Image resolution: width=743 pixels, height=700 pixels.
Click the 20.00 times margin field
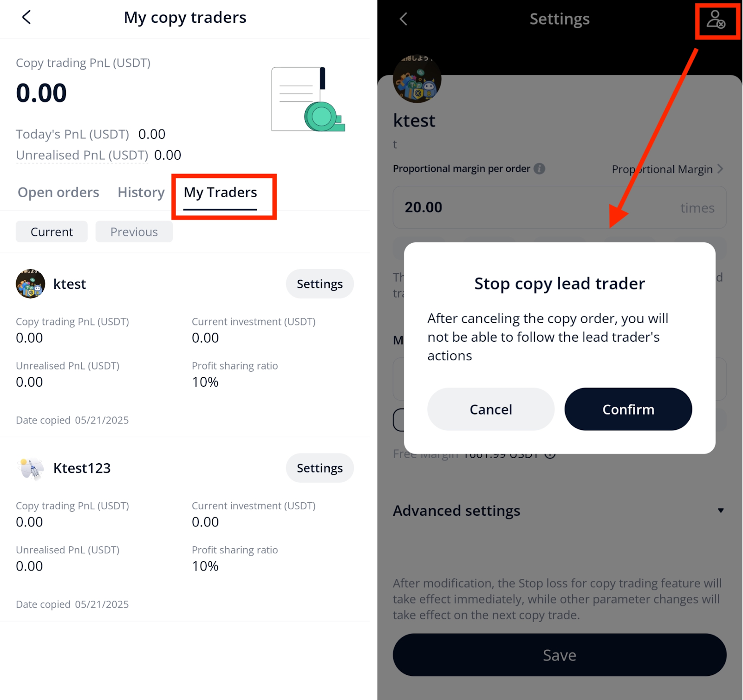pyautogui.click(x=560, y=207)
